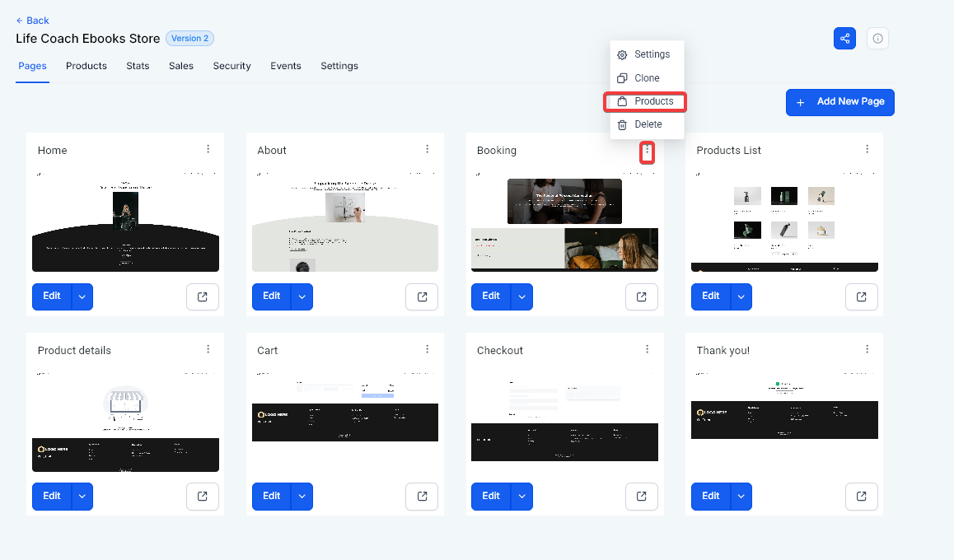Switch to the Security tab

point(231,66)
